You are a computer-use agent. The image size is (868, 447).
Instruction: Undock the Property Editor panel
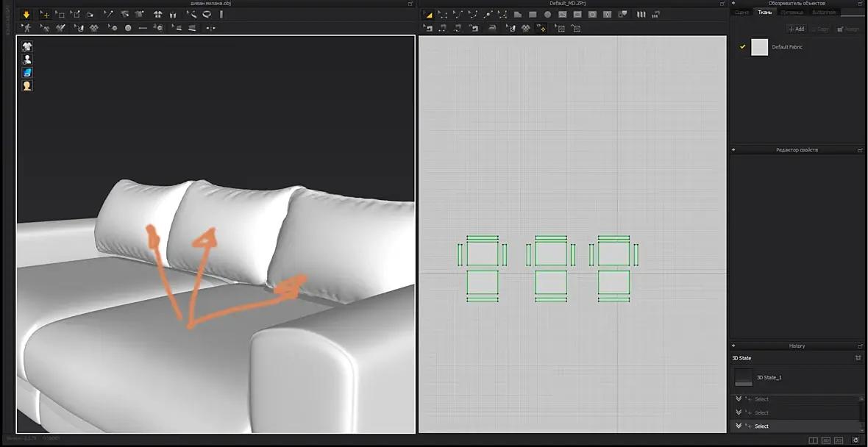click(x=860, y=150)
